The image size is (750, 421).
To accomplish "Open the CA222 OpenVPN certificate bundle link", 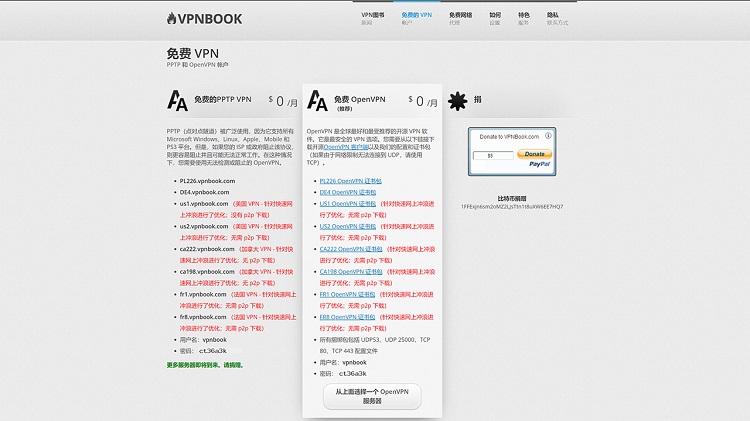I will tap(351, 249).
